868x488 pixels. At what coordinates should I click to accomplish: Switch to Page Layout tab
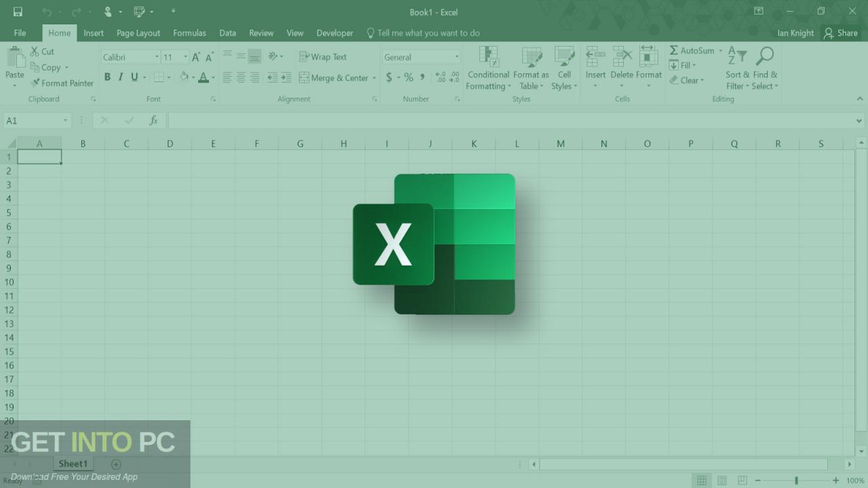coord(138,33)
